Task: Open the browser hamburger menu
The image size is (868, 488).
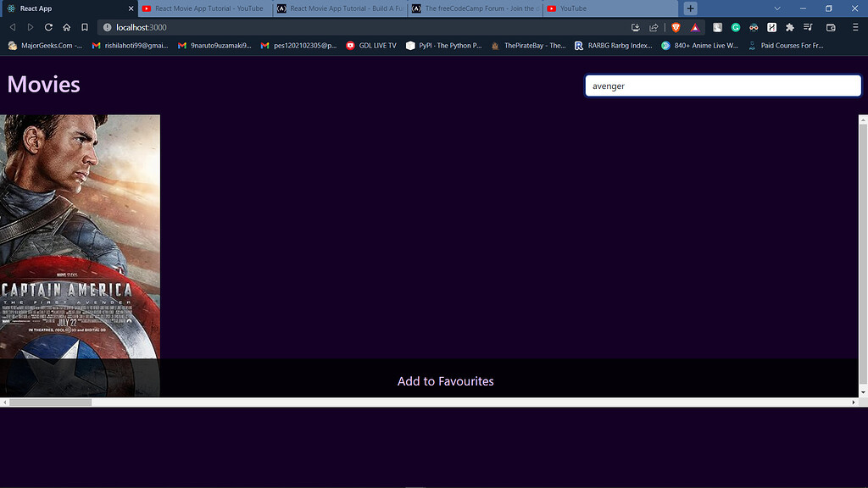Action: pyautogui.click(x=855, y=27)
